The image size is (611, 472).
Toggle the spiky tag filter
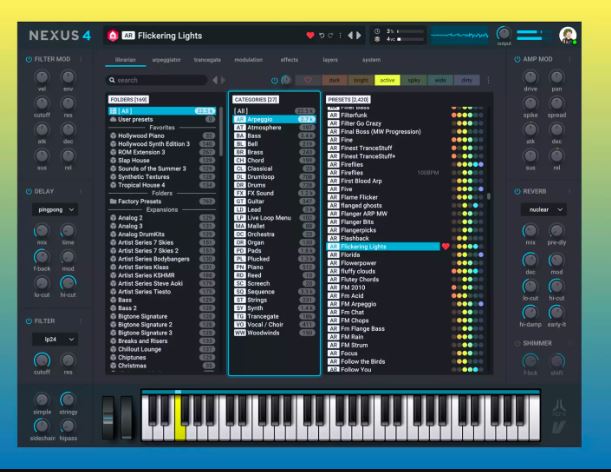pyautogui.click(x=414, y=80)
